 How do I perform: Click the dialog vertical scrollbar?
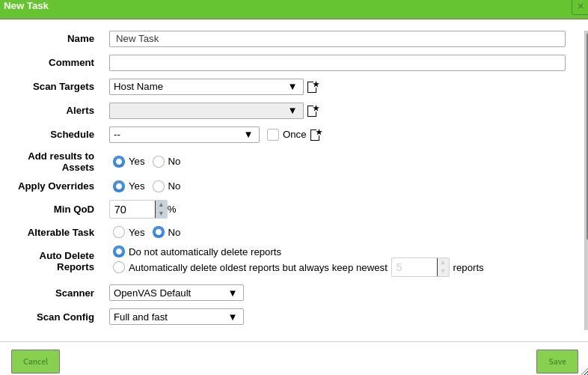586,135
